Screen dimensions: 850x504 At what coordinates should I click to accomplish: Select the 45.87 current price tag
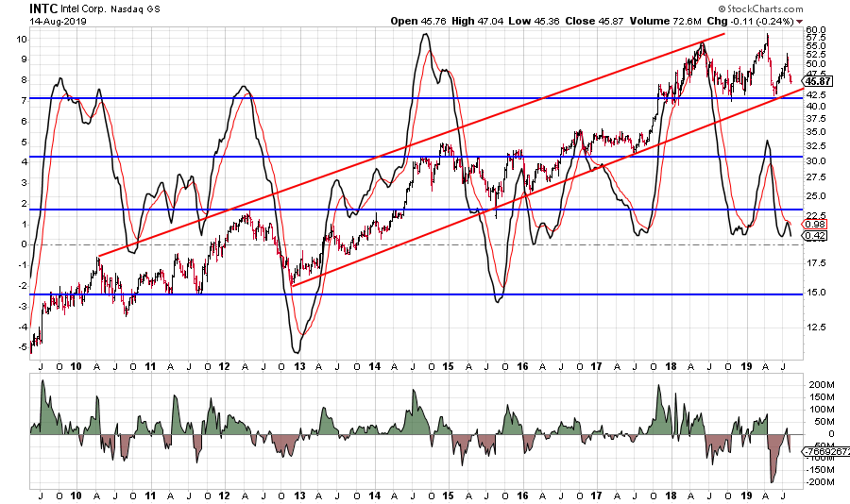[x=814, y=79]
